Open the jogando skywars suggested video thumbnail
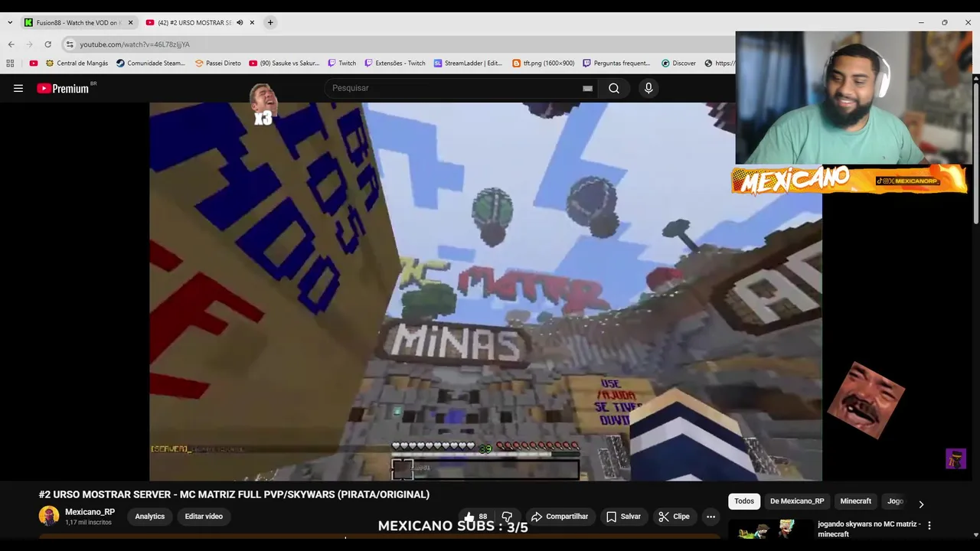Screen dimensions: 980x551 pos(771,530)
